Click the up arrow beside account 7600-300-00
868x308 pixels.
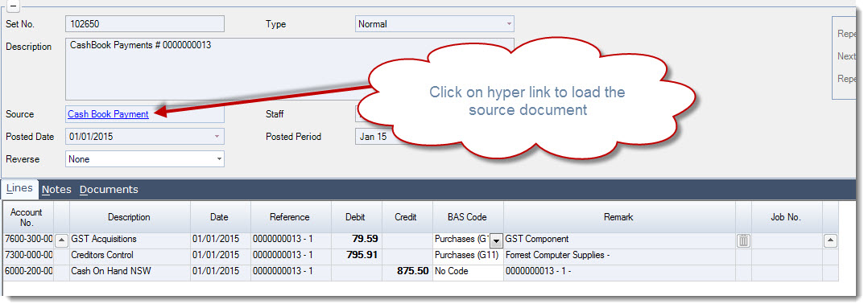(61, 240)
